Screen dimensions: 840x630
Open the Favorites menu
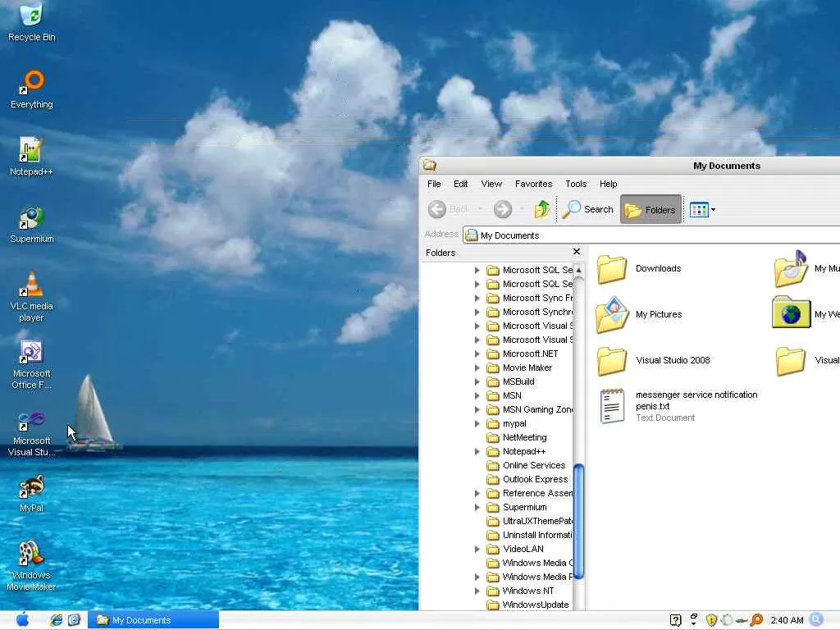coord(533,184)
